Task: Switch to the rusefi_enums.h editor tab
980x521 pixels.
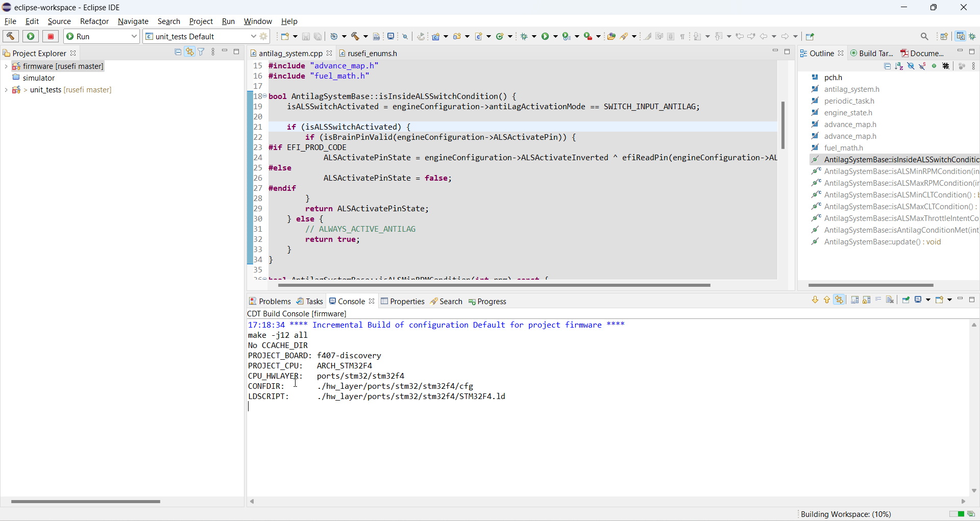Action: tap(367, 53)
